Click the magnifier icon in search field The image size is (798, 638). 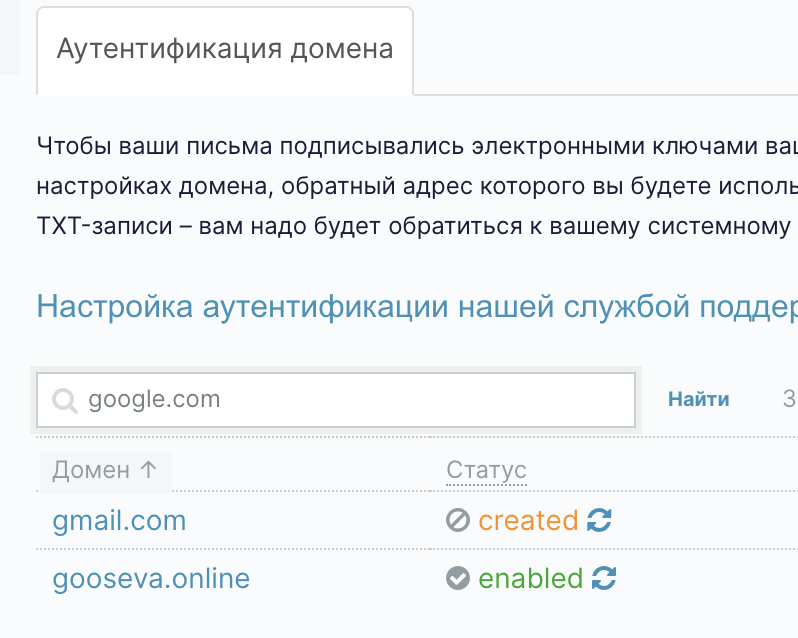[x=65, y=401]
